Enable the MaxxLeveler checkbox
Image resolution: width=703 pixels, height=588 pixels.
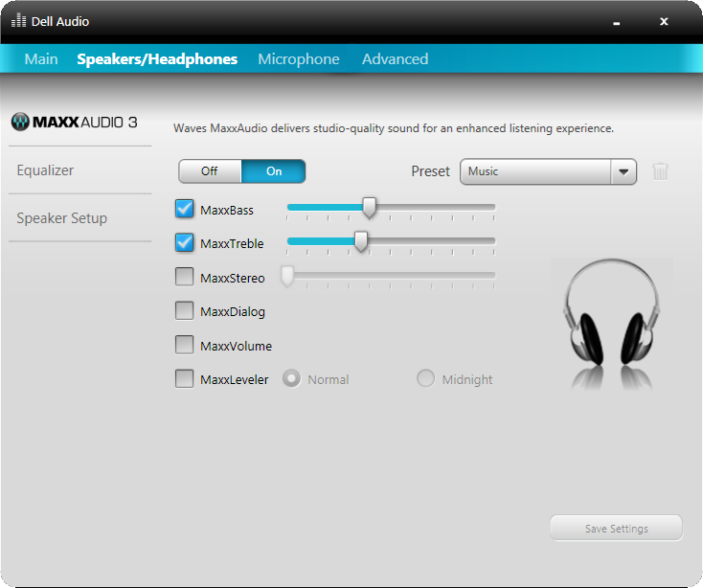coord(184,378)
